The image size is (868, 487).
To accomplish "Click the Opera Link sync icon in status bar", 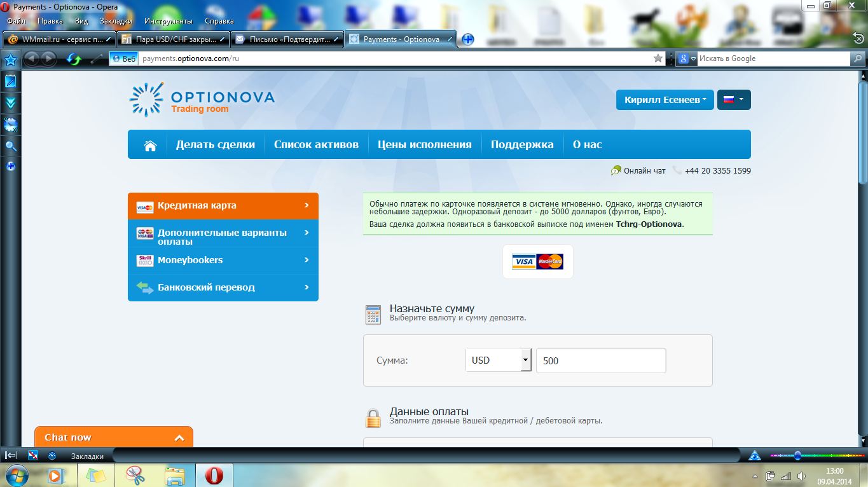I will [x=33, y=455].
